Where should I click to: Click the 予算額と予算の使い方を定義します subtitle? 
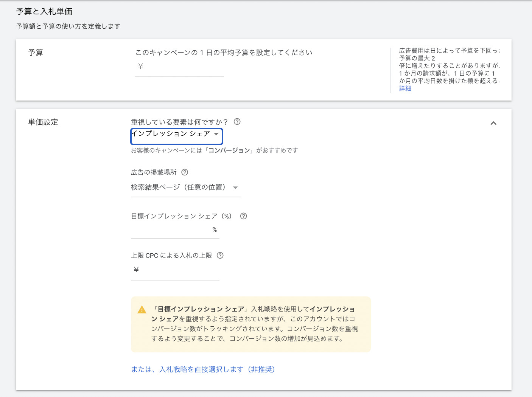coord(68,26)
